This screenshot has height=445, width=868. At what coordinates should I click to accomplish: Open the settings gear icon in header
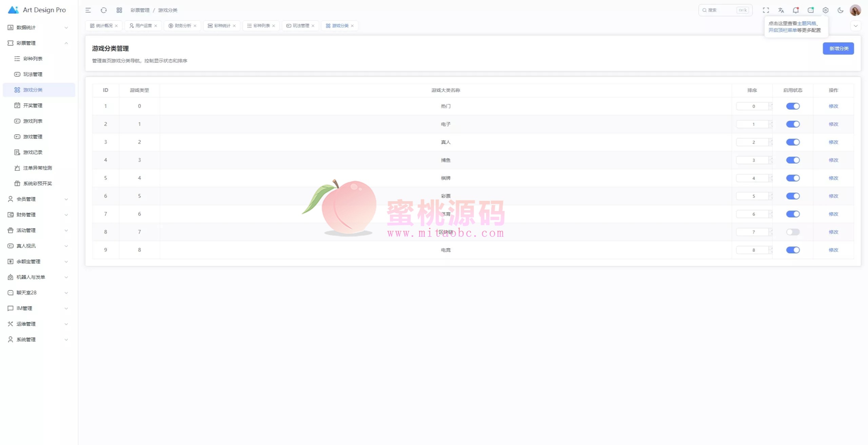(826, 10)
